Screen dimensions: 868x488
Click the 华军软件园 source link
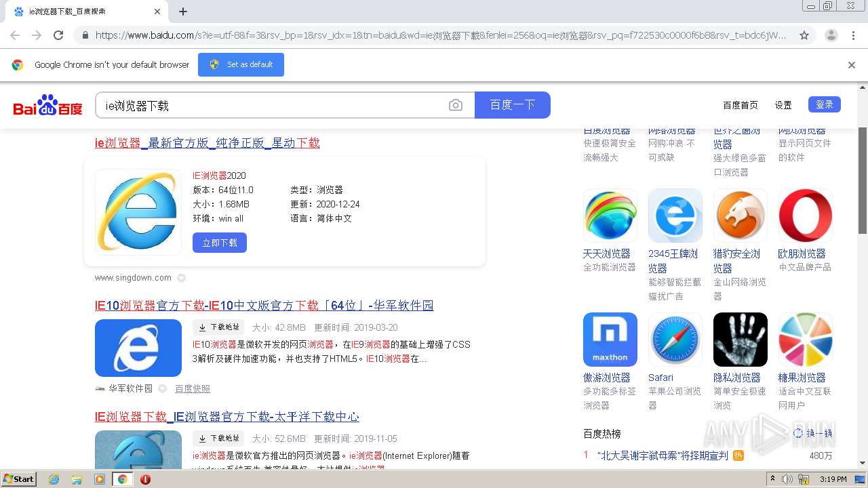pos(131,388)
